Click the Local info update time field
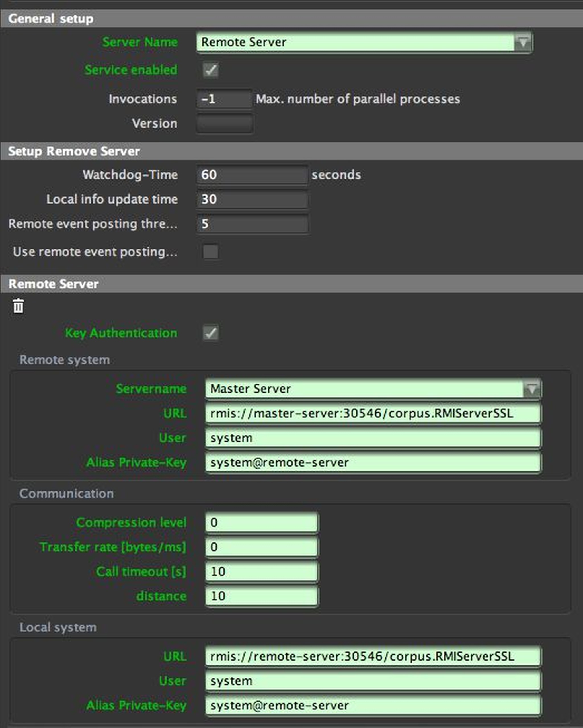583x728 pixels. click(252, 199)
